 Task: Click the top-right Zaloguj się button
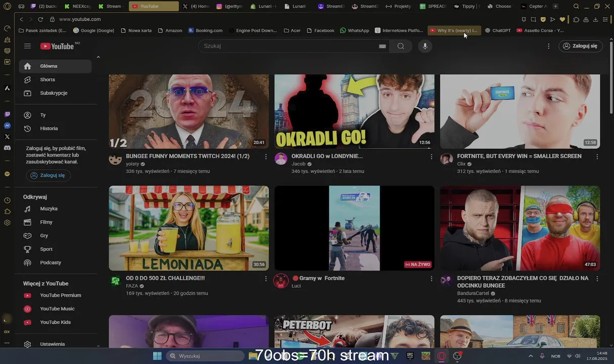(x=581, y=46)
